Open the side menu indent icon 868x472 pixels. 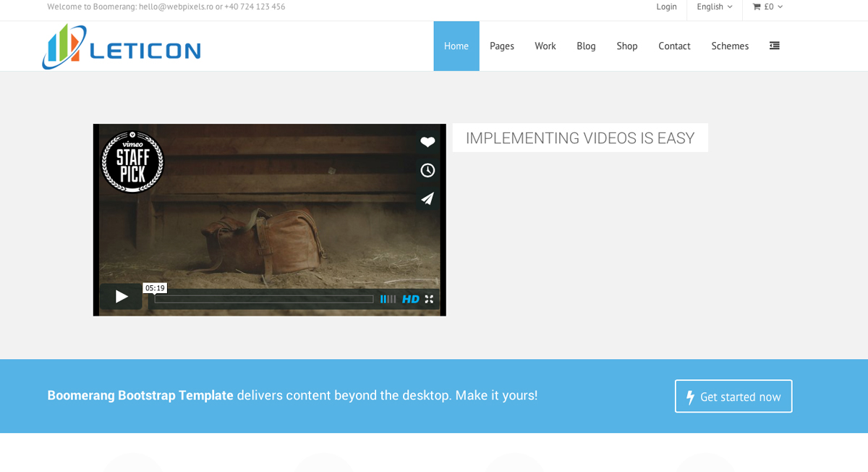tap(775, 46)
